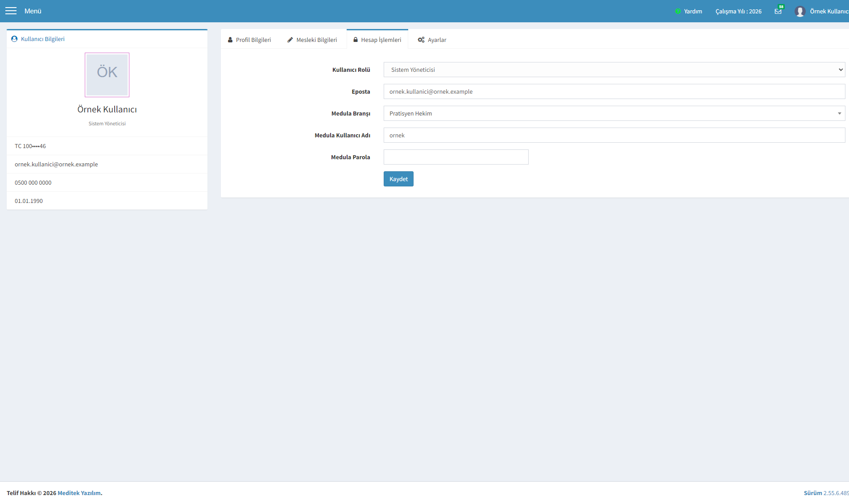Open the hamburger Menü icon

[x=11, y=11]
